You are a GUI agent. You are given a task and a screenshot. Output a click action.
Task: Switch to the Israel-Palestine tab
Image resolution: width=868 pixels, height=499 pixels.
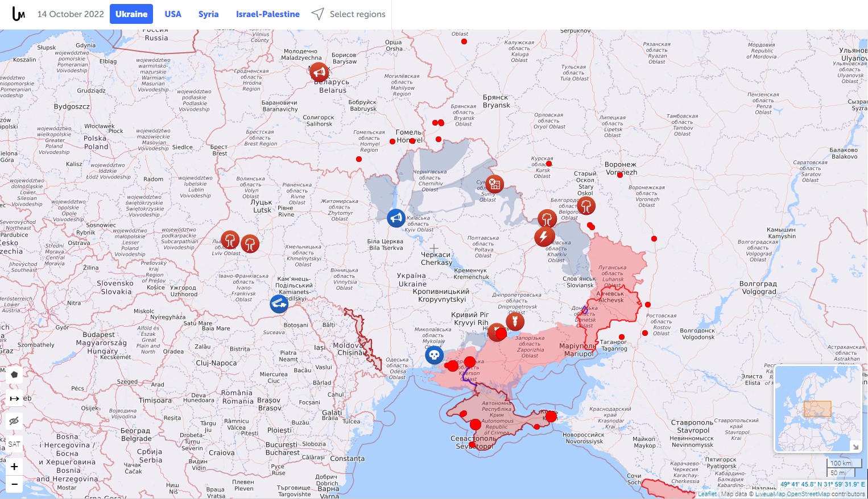(x=267, y=14)
